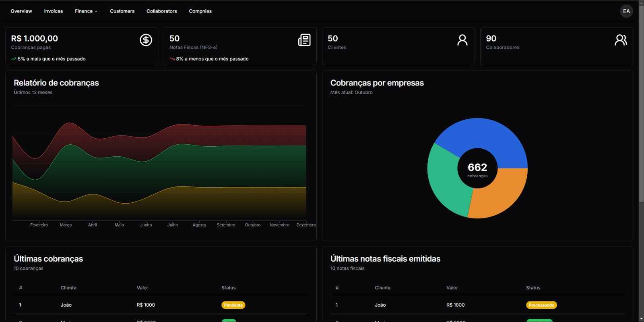The width and height of the screenshot is (644, 322).
Task: Click the Março axis label
Action: click(66, 225)
